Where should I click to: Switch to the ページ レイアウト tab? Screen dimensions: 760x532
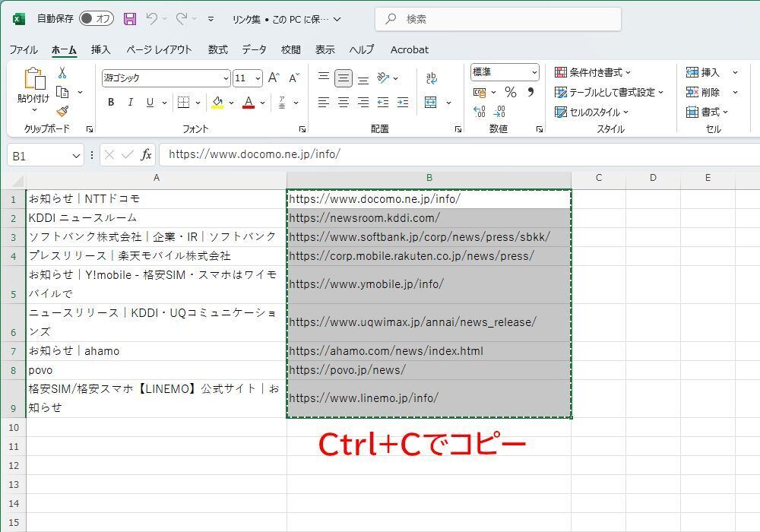159,49
